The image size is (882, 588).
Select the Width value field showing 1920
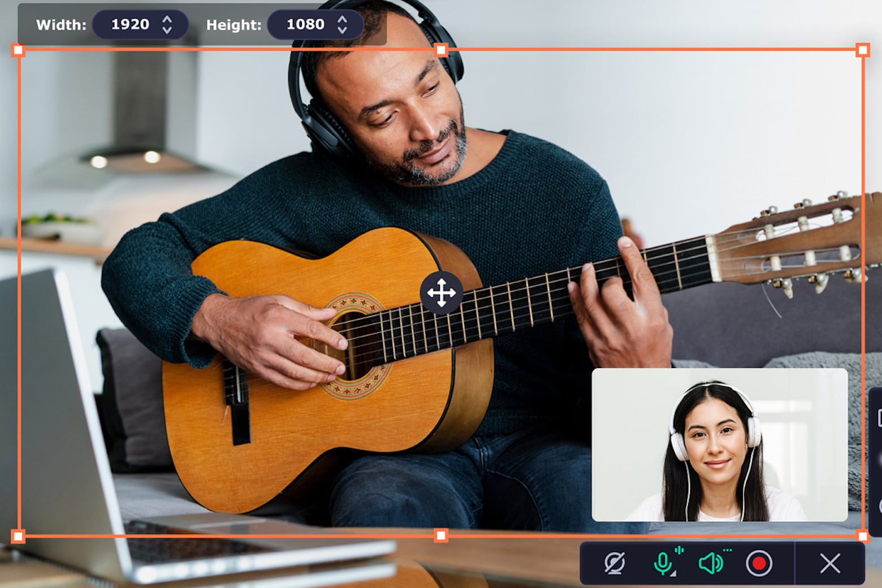pyautogui.click(x=131, y=24)
